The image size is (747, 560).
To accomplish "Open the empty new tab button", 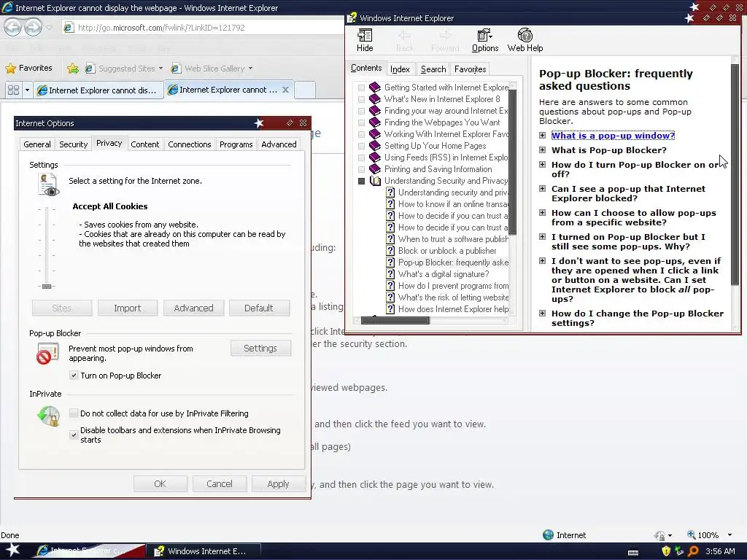I will click(305, 90).
